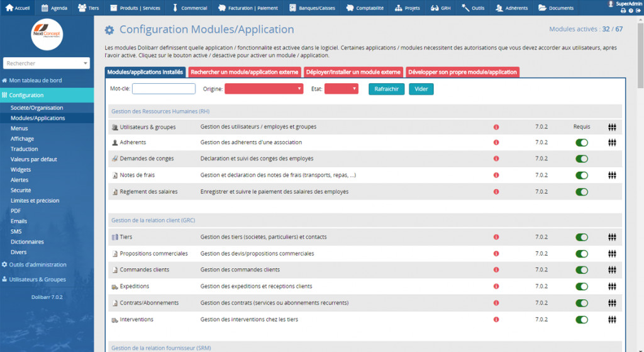
Task: Open the Origine dropdown filter
Action: (x=264, y=89)
